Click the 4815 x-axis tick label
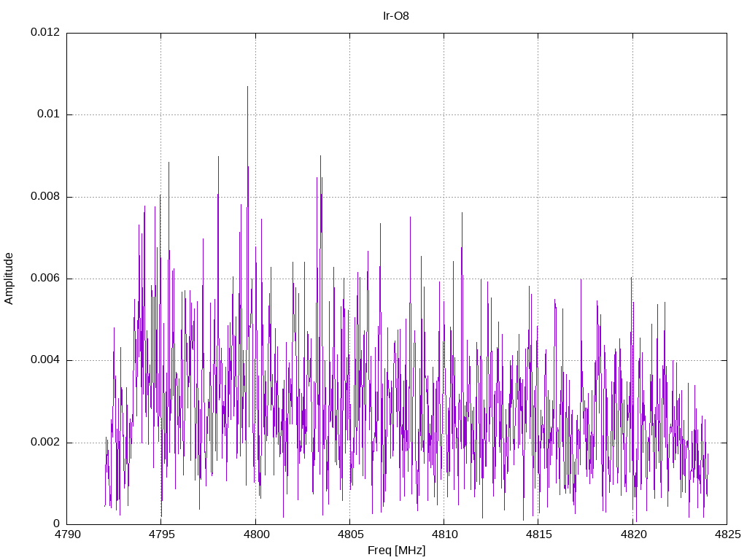The width and height of the screenshot is (747, 560). click(539, 534)
